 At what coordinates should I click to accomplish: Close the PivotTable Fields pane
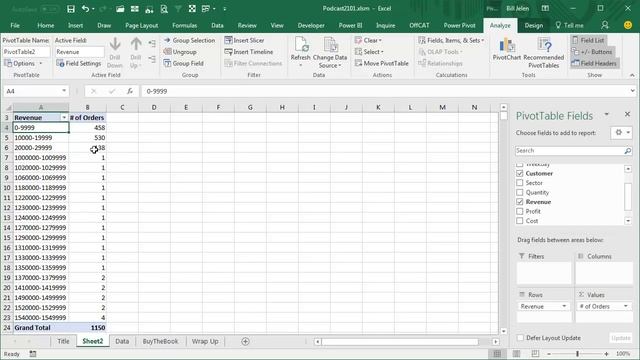(x=627, y=114)
